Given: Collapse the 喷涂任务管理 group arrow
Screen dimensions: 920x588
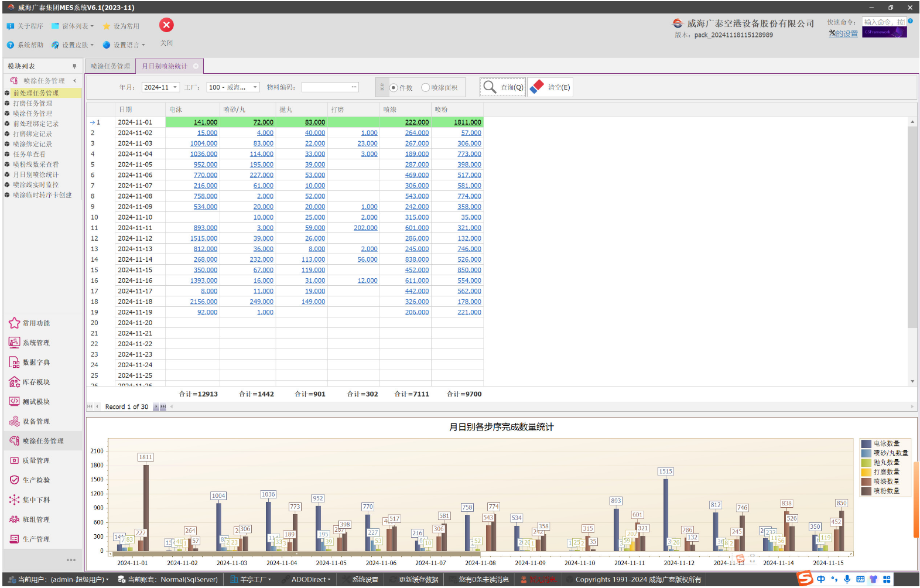Looking at the screenshot, I should [x=74, y=81].
